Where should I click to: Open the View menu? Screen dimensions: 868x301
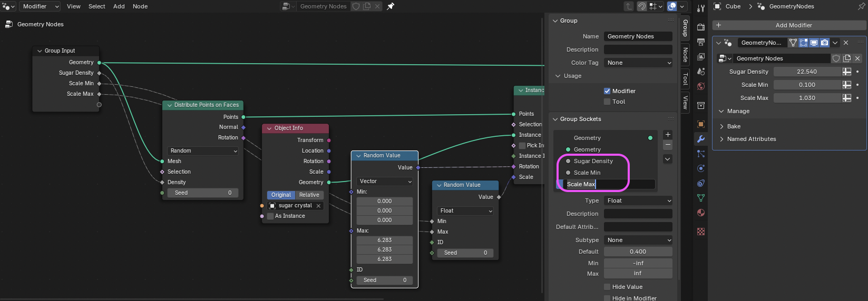(74, 6)
